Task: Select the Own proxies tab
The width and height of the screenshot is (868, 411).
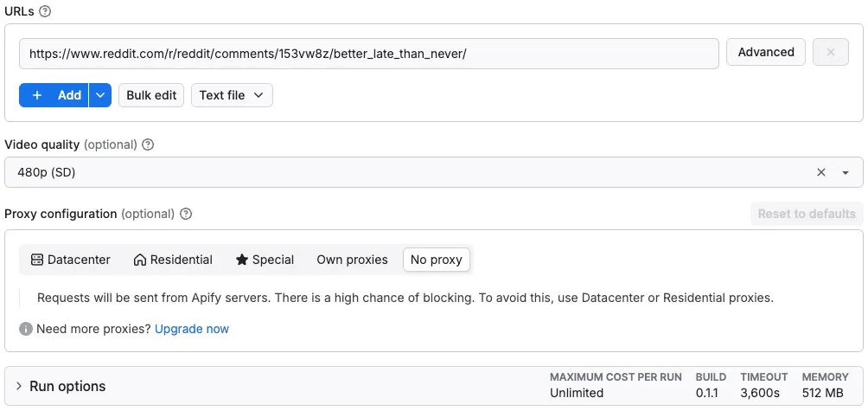Action: pos(352,260)
